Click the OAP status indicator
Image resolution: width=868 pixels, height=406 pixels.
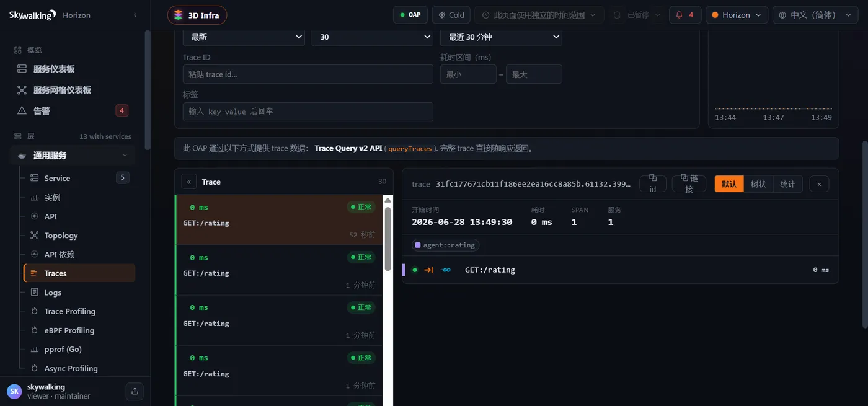[x=410, y=15]
